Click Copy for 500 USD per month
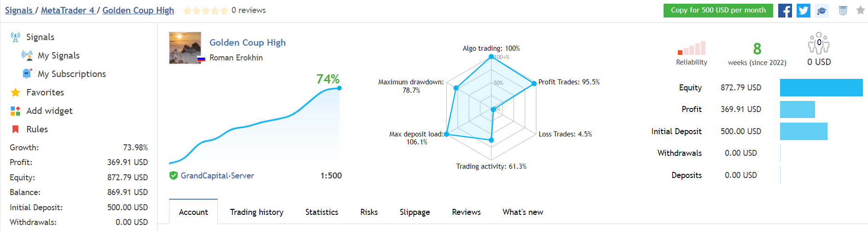The height and width of the screenshot is (231, 868). [x=718, y=10]
